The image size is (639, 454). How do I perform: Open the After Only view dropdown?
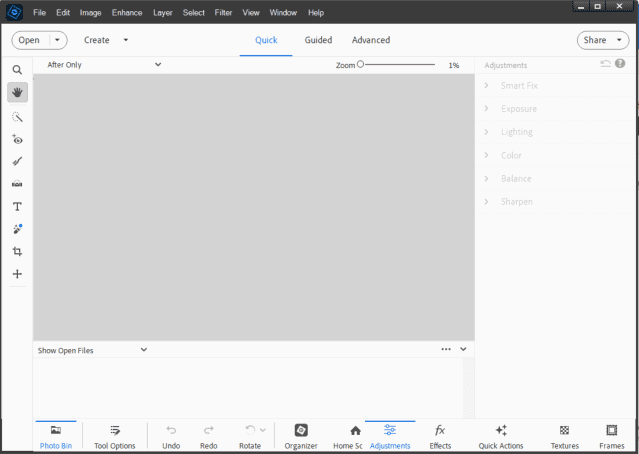(103, 64)
